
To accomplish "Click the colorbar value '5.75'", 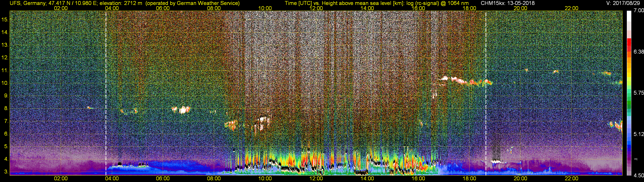I will 639,93.
